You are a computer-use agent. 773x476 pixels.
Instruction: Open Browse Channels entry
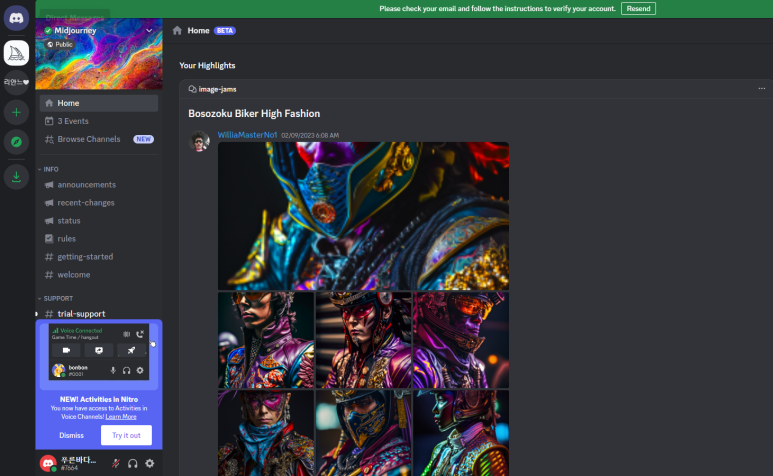point(99,139)
